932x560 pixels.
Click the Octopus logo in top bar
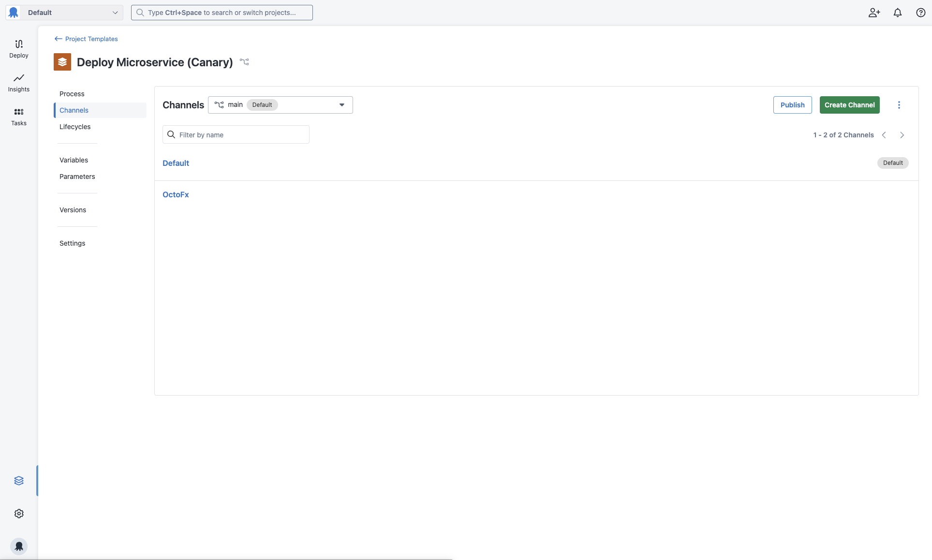(x=14, y=13)
